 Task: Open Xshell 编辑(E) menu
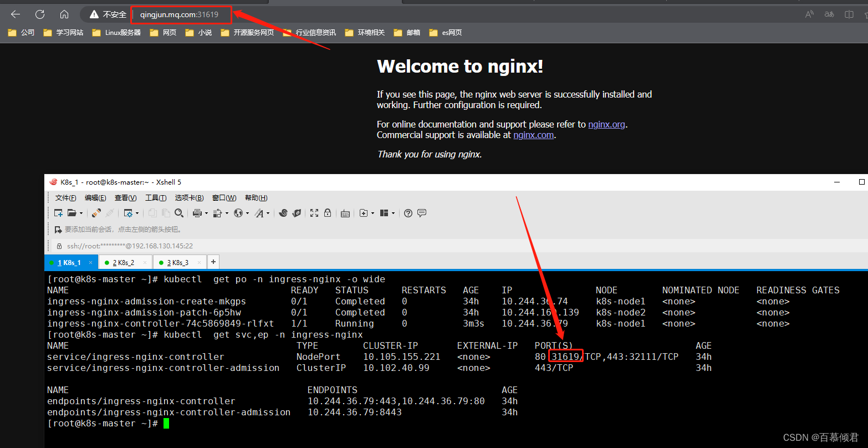coord(95,198)
